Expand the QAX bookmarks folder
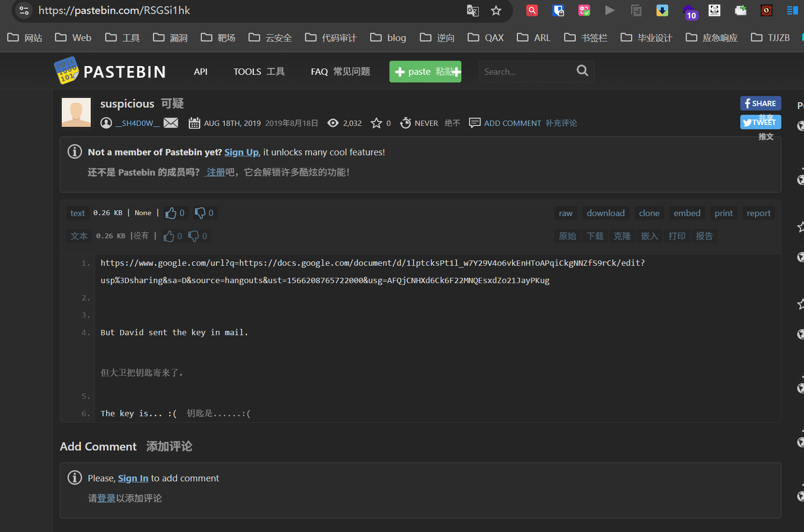This screenshot has width=804, height=532. click(486, 38)
